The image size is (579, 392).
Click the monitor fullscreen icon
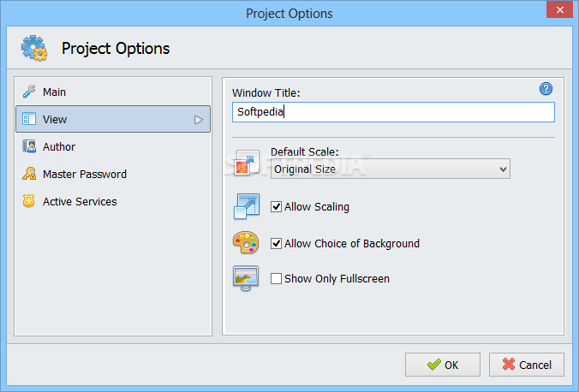[x=246, y=278]
